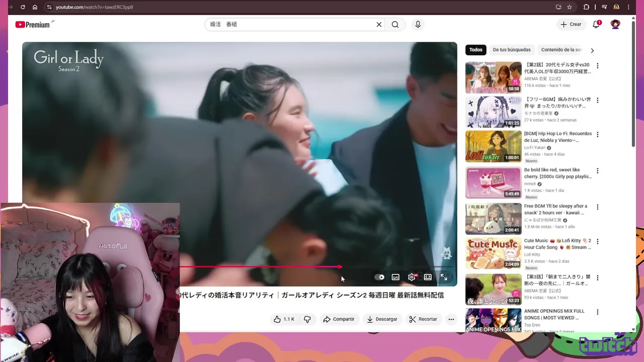The height and width of the screenshot is (362, 644).
Task: Open options for the Hip Hop Lo-Fi video
Action: tap(598, 135)
